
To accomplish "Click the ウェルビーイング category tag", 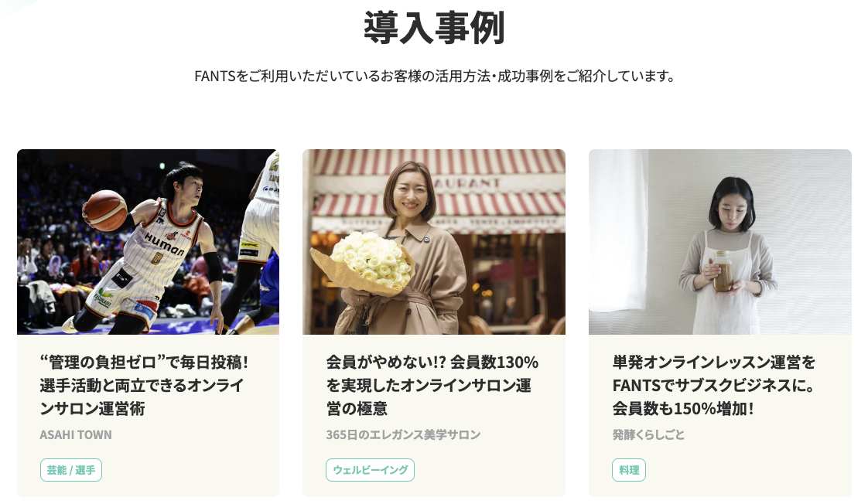I will (x=370, y=470).
